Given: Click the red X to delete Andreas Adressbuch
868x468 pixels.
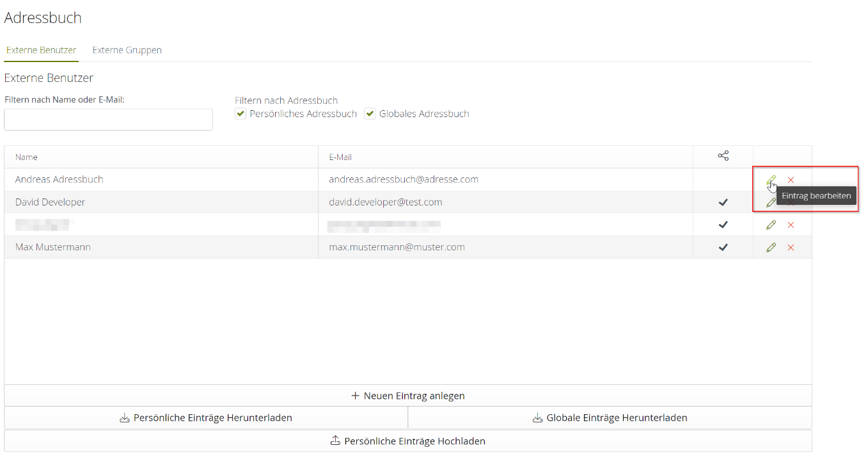Looking at the screenshot, I should 791,179.
